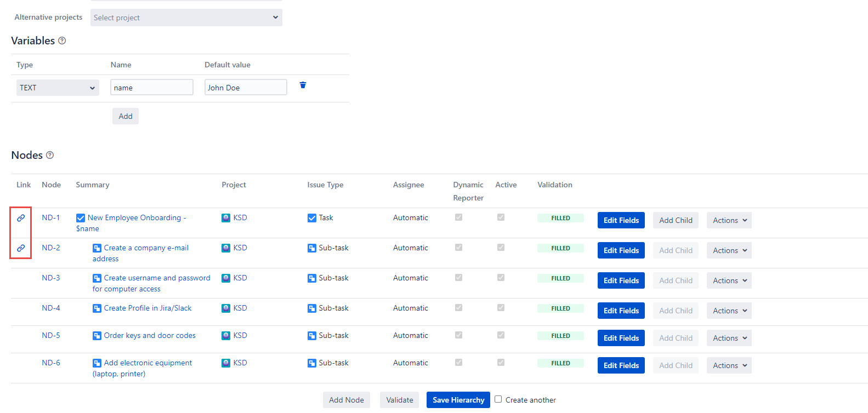Screen dimensions: 868x413
Task: Open the ND-3 node link
Action: 51,278
